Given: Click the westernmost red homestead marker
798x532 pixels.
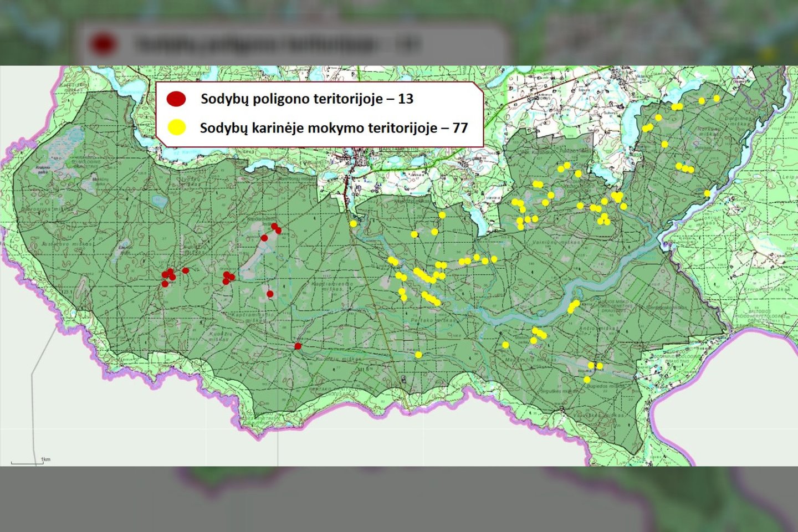Looking at the screenshot, I should point(165,284).
